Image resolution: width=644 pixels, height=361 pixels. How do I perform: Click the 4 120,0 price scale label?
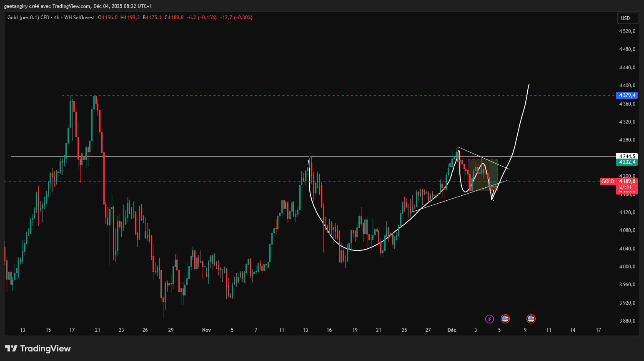coord(627,212)
